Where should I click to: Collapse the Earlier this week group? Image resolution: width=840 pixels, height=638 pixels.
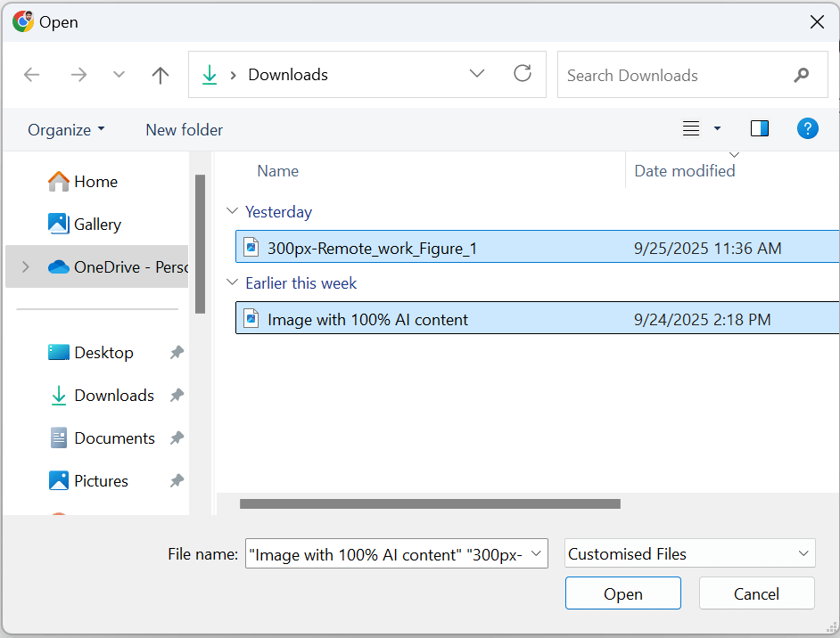(x=233, y=283)
